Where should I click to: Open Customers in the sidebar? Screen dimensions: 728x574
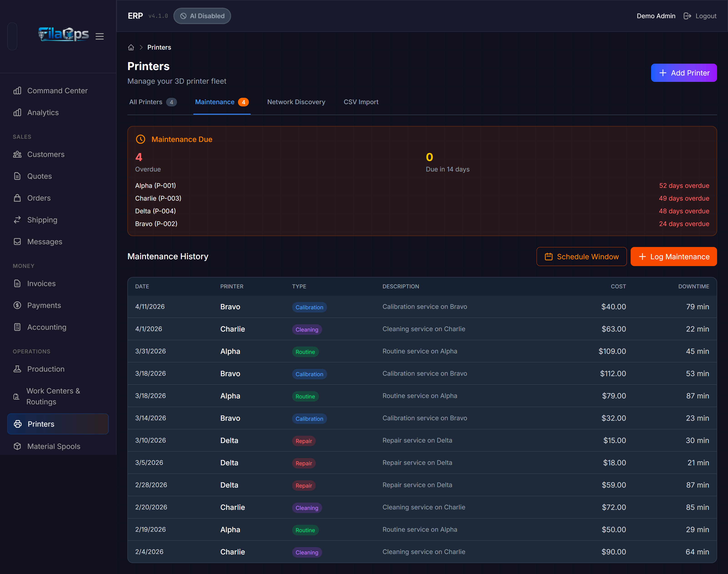coord(58,154)
